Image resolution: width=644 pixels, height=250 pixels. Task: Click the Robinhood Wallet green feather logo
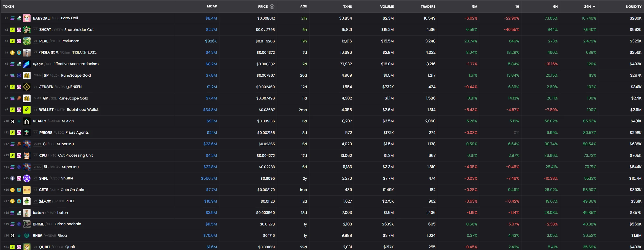tap(27, 110)
